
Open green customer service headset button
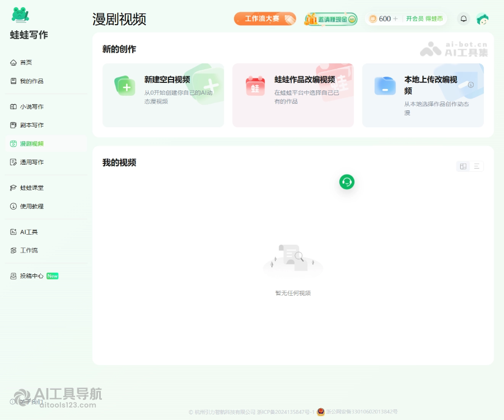(x=347, y=182)
